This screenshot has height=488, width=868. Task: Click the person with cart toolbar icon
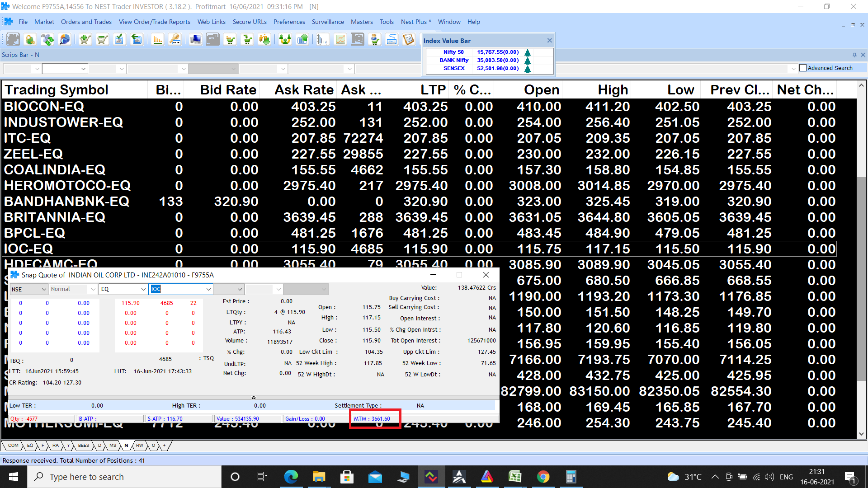point(375,40)
